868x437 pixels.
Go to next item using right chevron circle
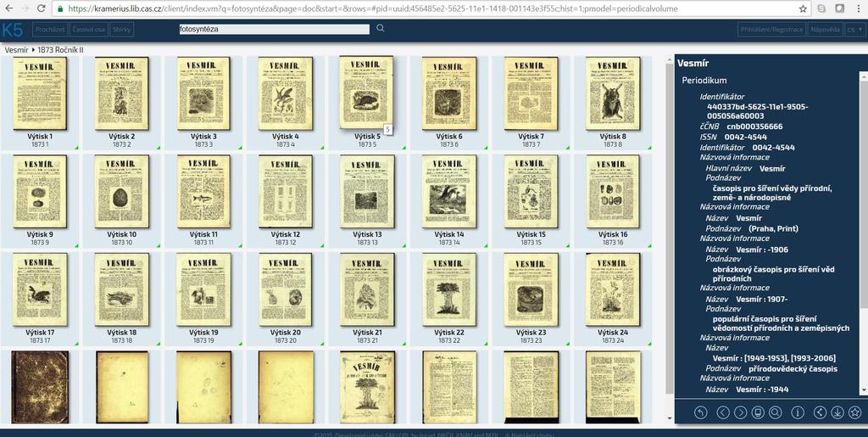pyautogui.click(x=741, y=412)
